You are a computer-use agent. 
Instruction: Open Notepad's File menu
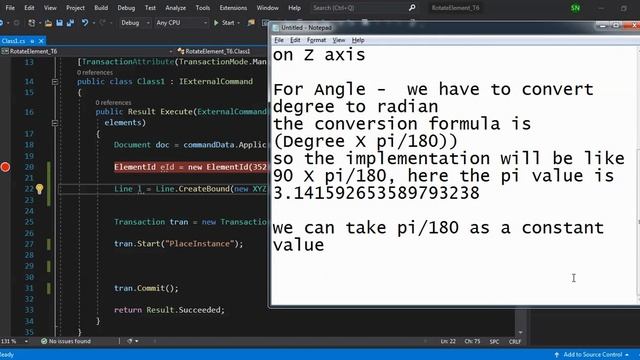click(279, 40)
